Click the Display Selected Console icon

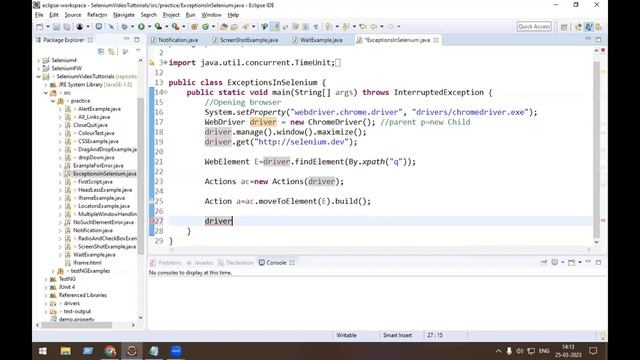555,262
